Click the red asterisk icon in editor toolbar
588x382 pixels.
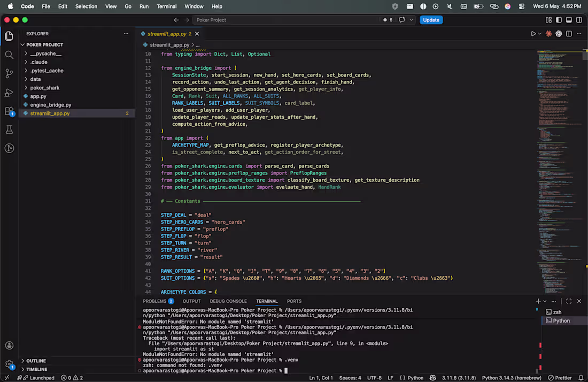pos(548,34)
